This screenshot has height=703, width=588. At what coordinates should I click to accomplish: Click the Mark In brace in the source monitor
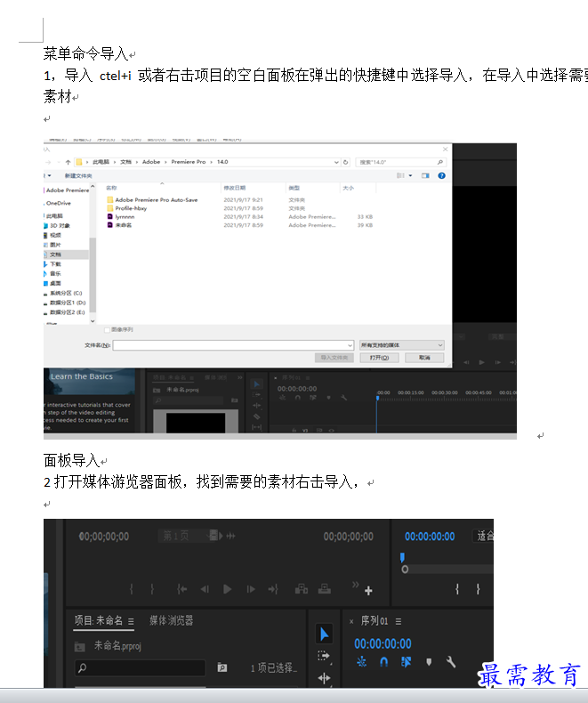click(132, 589)
